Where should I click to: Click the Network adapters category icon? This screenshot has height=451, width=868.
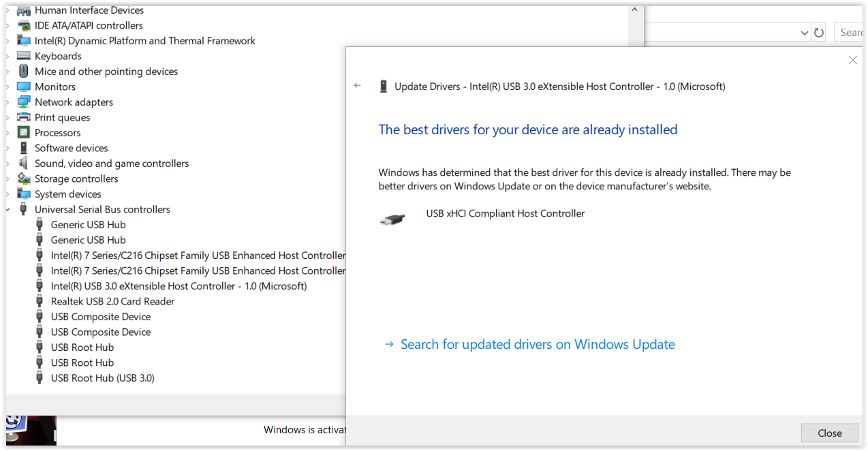coord(24,102)
